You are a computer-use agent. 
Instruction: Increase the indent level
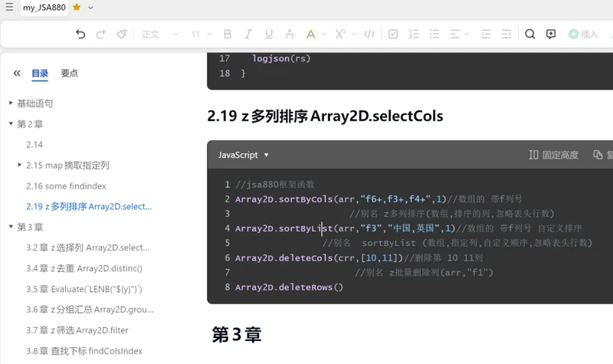tap(506, 34)
